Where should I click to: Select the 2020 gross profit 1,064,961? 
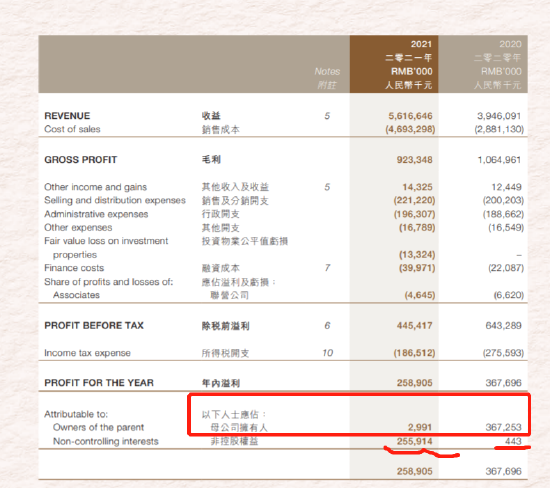[x=499, y=160]
